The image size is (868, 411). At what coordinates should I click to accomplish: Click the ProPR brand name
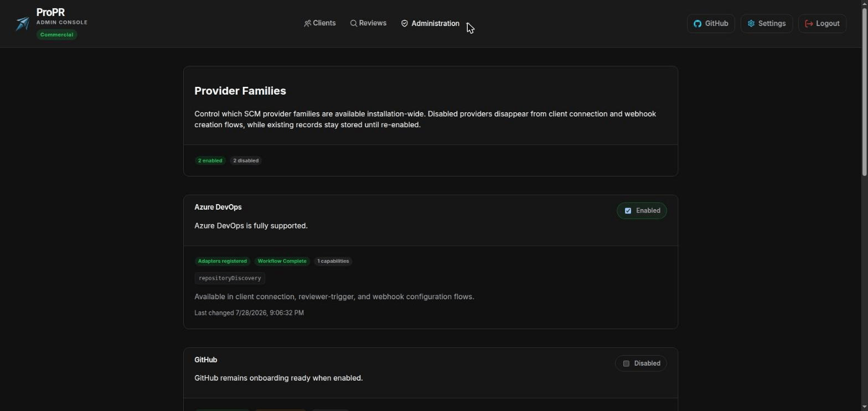point(50,12)
